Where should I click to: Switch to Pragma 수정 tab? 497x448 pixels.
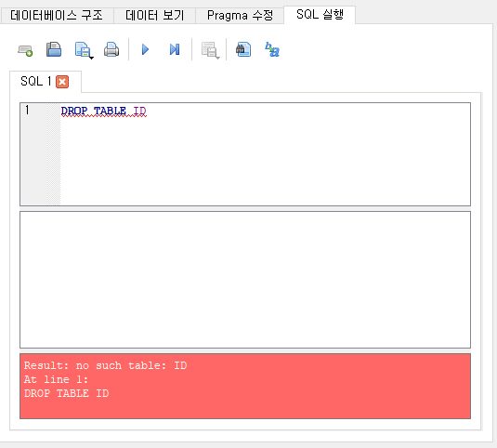pyautogui.click(x=240, y=15)
